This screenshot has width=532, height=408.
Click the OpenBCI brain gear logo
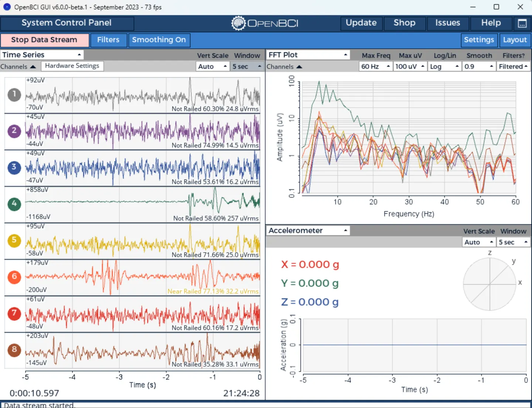[x=238, y=23]
